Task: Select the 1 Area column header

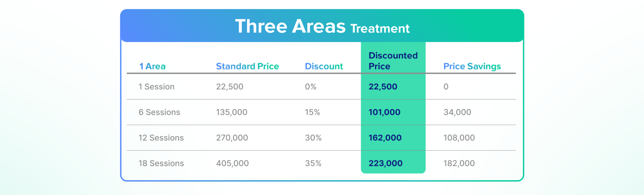Action: (x=152, y=66)
